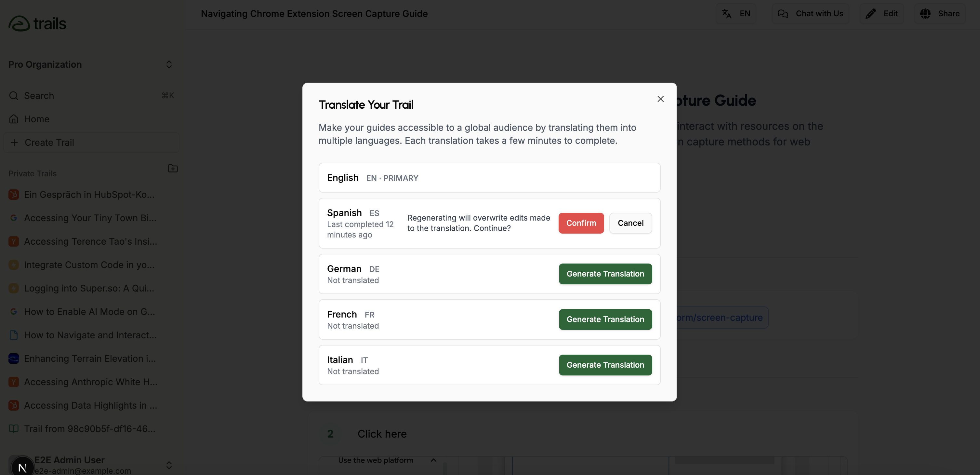Open the EN language translate button
The height and width of the screenshot is (475, 980).
(736, 14)
